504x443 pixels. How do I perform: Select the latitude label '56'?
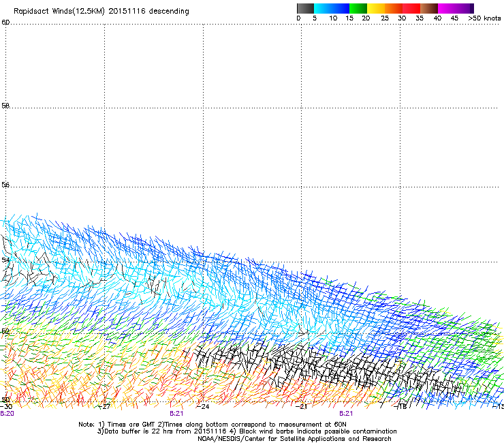(5, 185)
